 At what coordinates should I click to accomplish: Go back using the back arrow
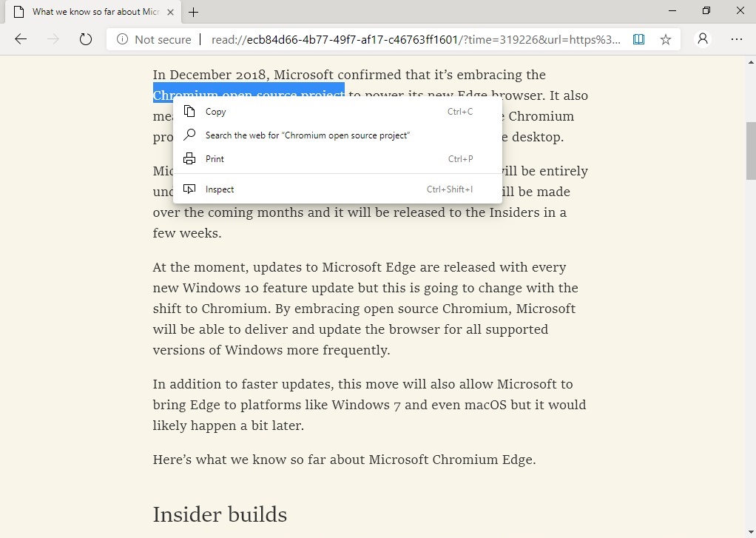[x=21, y=39]
